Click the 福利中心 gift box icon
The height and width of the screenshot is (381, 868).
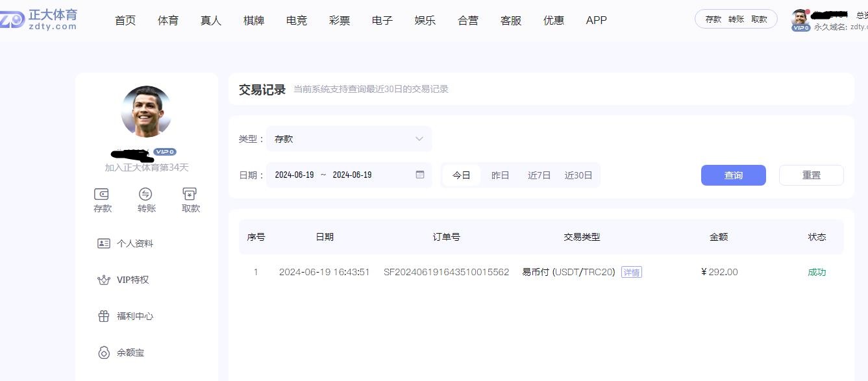point(104,316)
